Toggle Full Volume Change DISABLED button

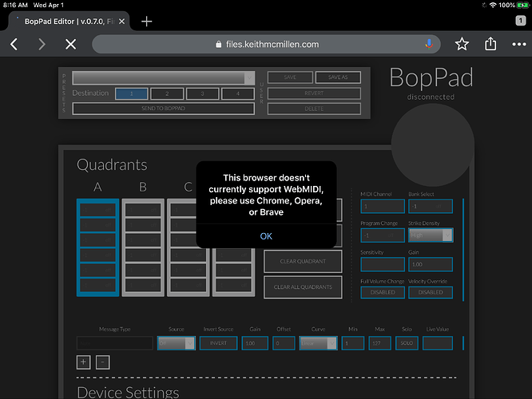coord(383,293)
